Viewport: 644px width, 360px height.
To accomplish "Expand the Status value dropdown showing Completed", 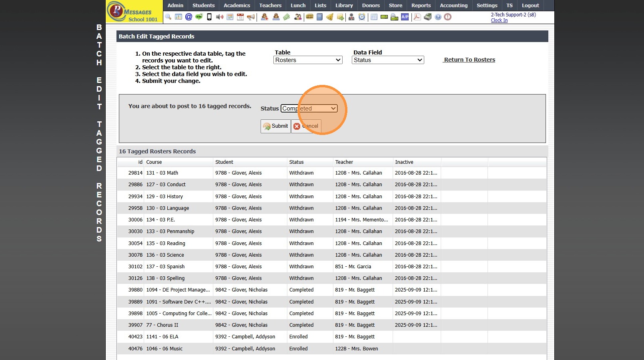I will (x=309, y=109).
